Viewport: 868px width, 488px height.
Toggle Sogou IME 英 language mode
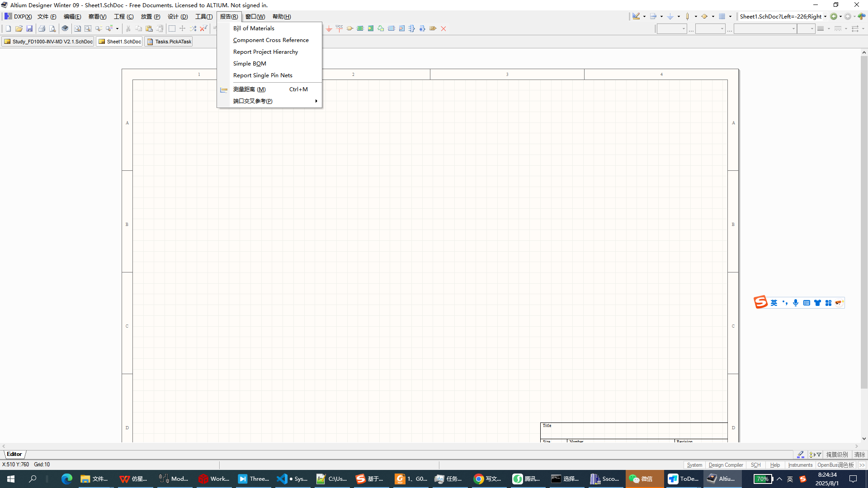(x=774, y=303)
